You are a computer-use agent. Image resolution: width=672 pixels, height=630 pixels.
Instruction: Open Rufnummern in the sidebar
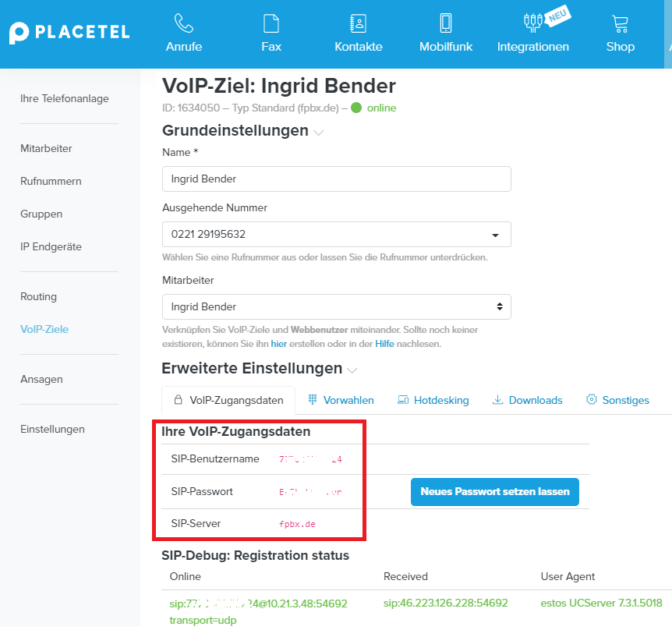[x=51, y=181]
